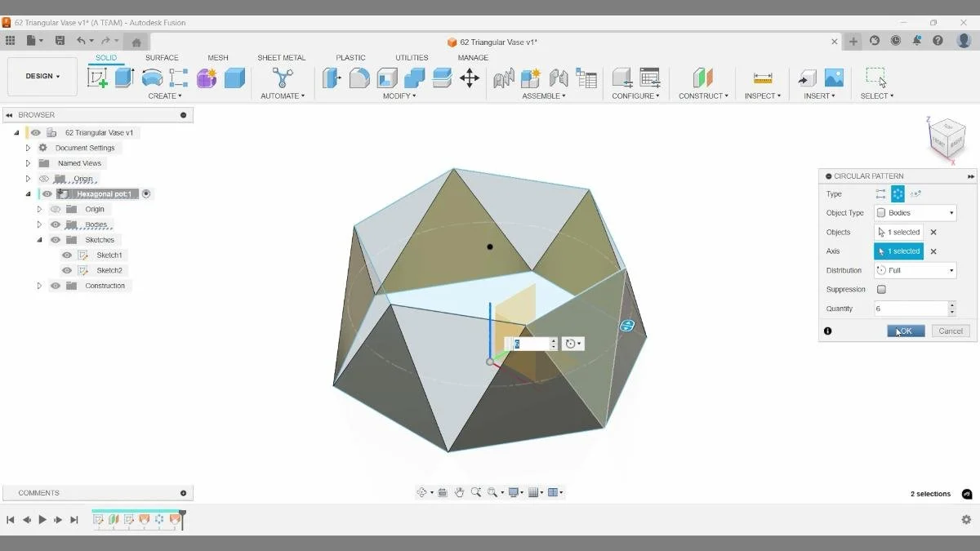Select the Shell tool
The width and height of the screenshot is (980, 551).
(x=387, y=78)
